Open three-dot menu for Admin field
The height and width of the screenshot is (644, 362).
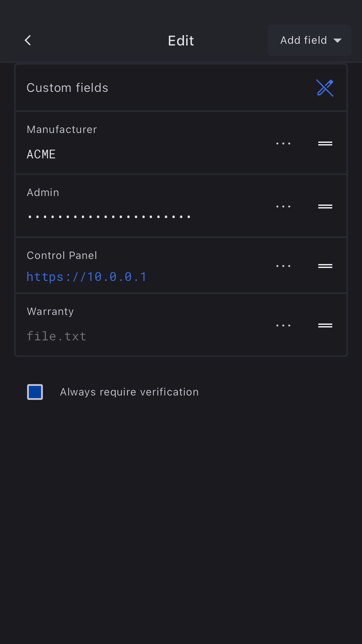[x=283, y=206]
